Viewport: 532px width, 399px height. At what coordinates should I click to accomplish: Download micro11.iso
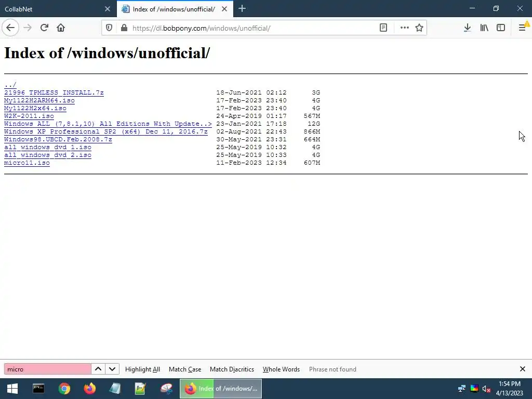(x=27, y=163)
